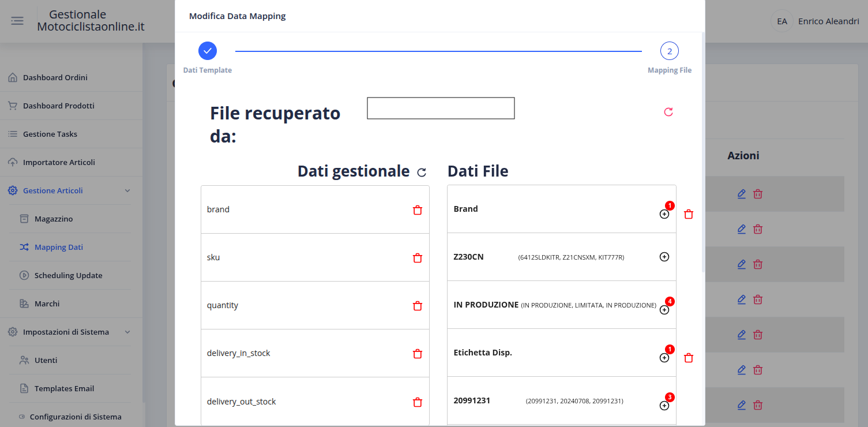Delete the "sku" gestionale field
Image resolution: width=868 pixels, height=427 pixels.
coord(417,258)
